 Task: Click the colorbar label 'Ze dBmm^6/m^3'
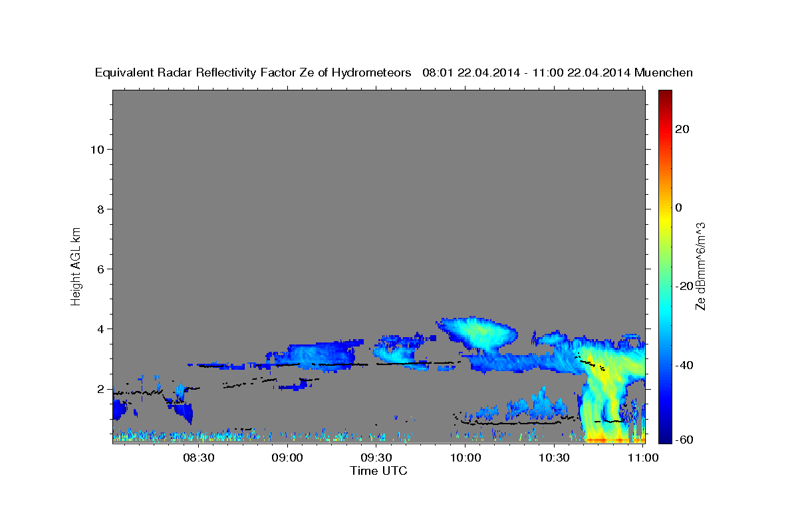[700, 266]
